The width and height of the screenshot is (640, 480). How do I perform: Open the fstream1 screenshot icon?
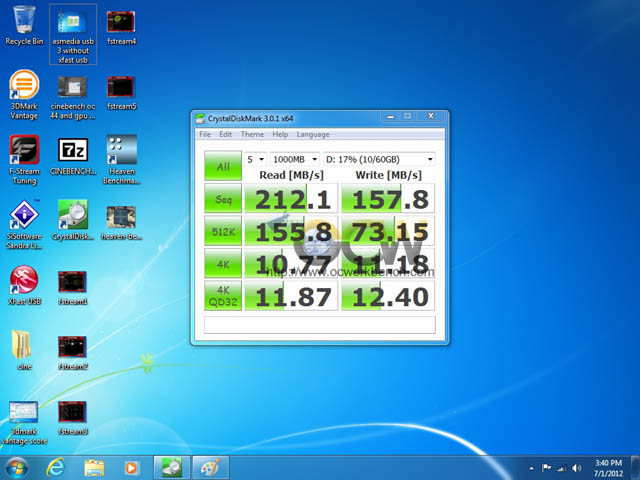coord(72,287)
